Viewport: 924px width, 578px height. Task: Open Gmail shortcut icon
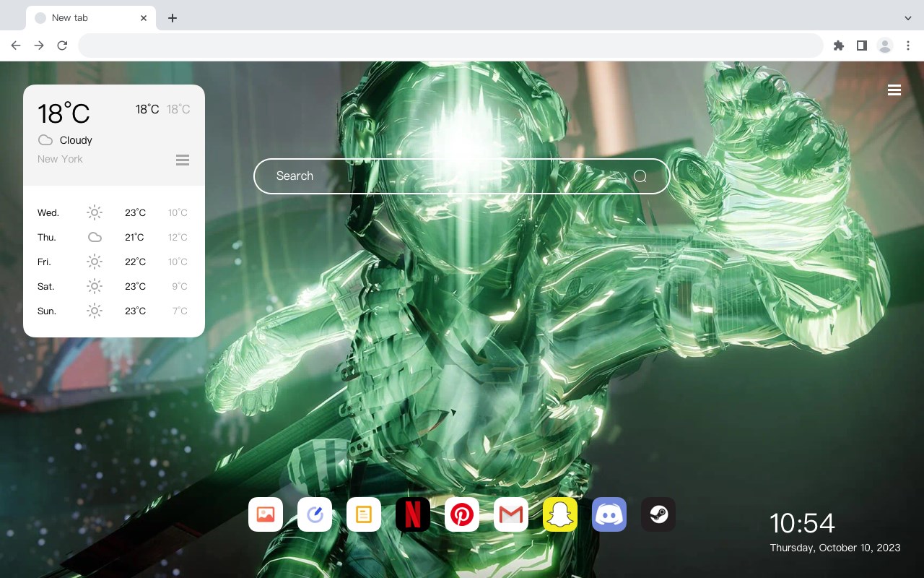click(511, 514)
